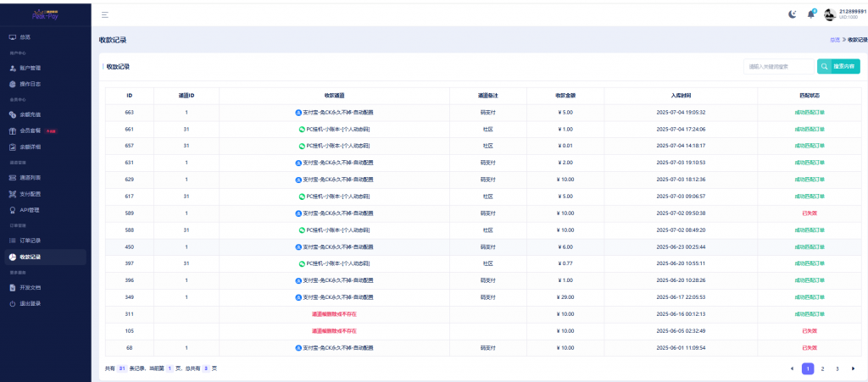Click the Alipay icon in row 663
The width and height of the screenshot is (868, 382).
(x=298, y=112)
